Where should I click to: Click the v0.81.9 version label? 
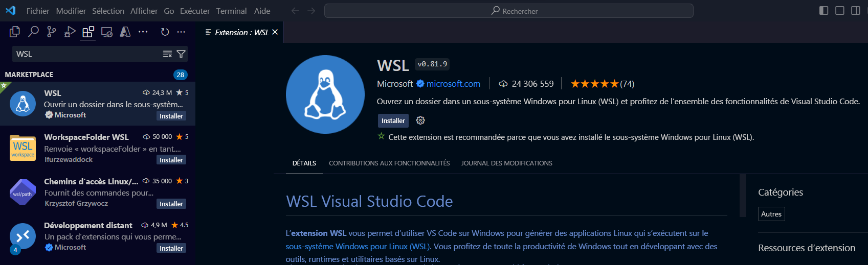click(x=432, y=64)
